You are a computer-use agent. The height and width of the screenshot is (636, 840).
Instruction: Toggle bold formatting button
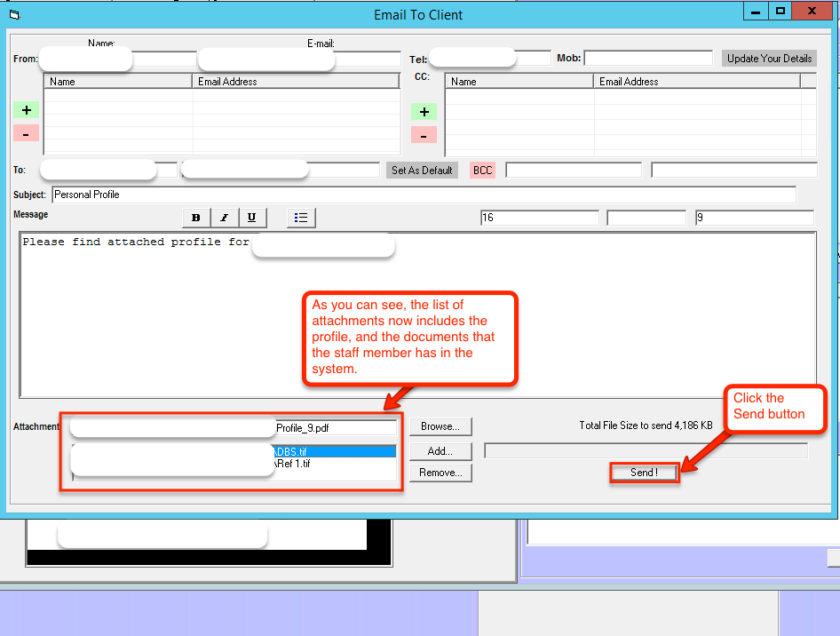(x=195, y=218)
